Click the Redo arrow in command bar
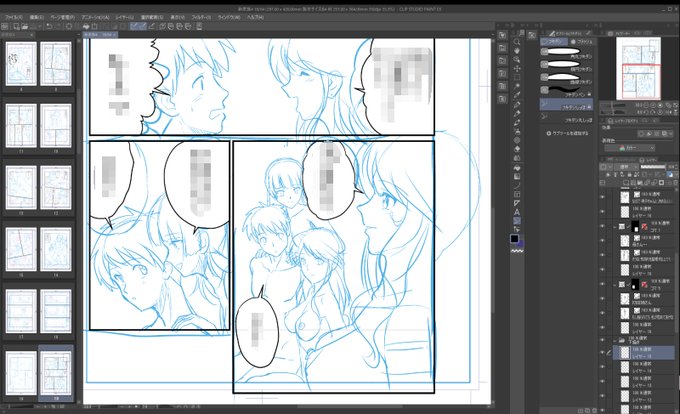This screenshot has width=680, height=414. click(x=57, y=26)
